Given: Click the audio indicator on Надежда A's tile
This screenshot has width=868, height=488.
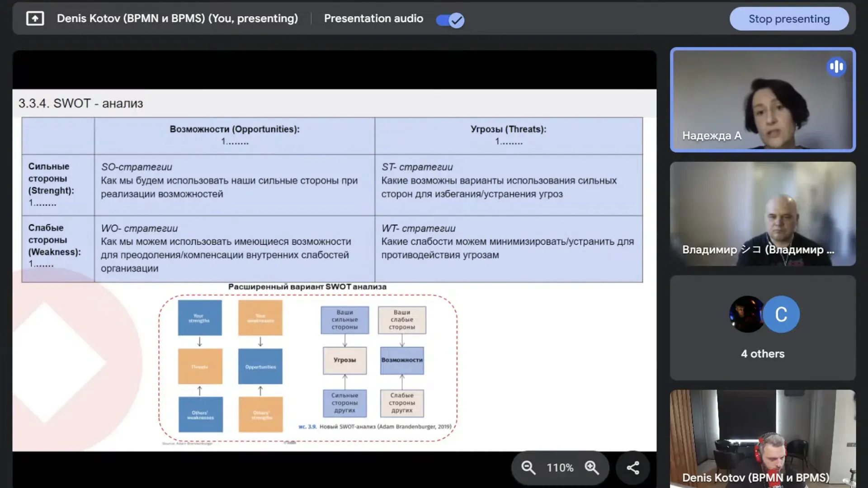Looking at the screenshot, I should point(836,67).
